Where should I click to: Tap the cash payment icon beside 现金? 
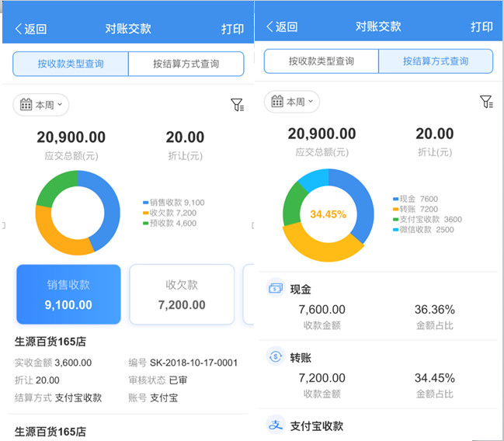coord(276,289)
